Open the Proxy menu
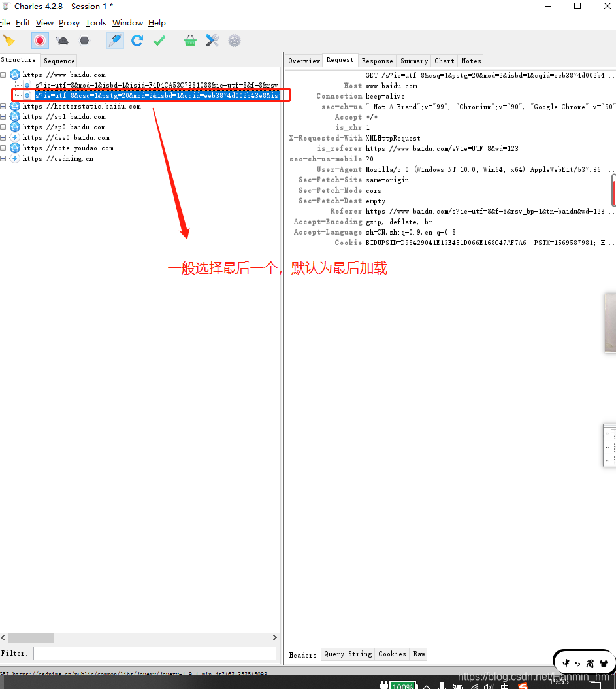Screen dimensions: 616x689 pos(69,23)
